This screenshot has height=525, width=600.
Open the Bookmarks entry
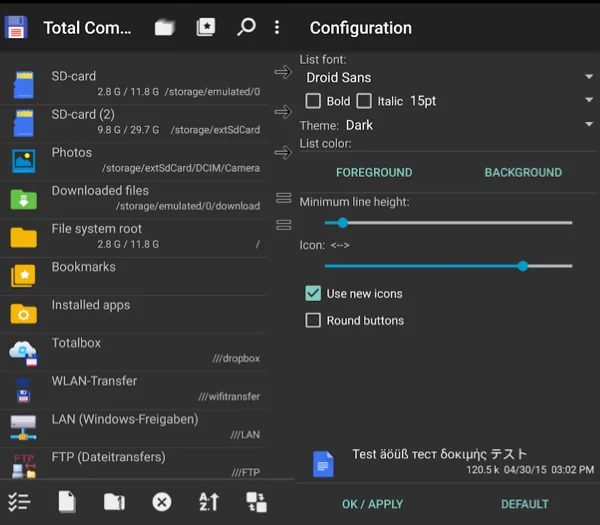tap(134, 276)
